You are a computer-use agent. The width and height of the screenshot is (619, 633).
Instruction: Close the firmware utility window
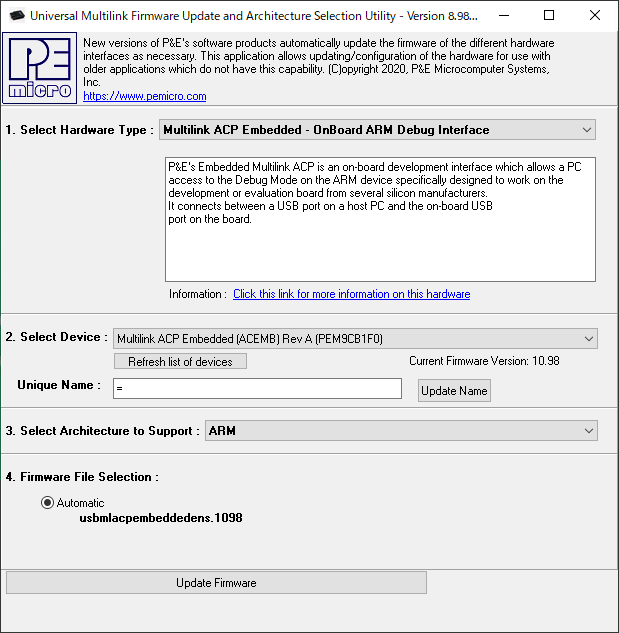pyautogui.click(x=594, y=16)
